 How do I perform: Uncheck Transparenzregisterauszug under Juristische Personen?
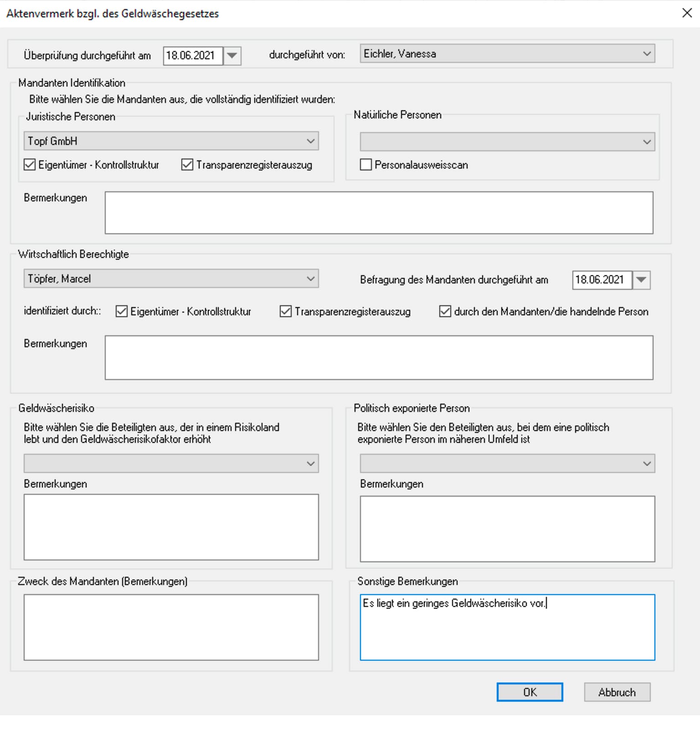(x=187, y=165)
